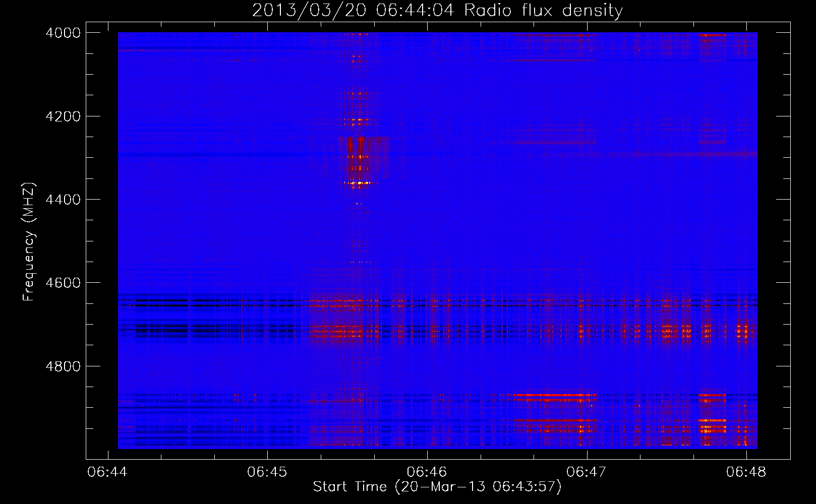
Task: Click the plot title "2013/03/20 06:44:04 Radio flux density"
Action: coord(437,10)
